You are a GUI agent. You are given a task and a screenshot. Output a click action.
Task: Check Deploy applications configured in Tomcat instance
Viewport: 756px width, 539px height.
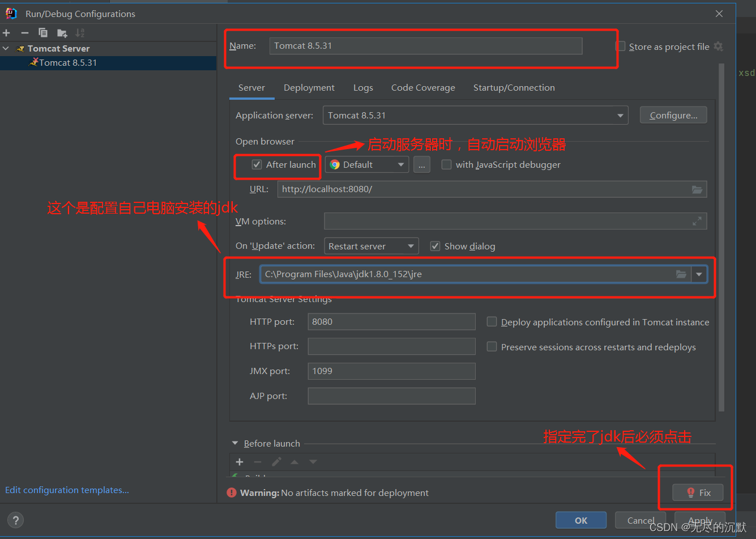point(492,322)
